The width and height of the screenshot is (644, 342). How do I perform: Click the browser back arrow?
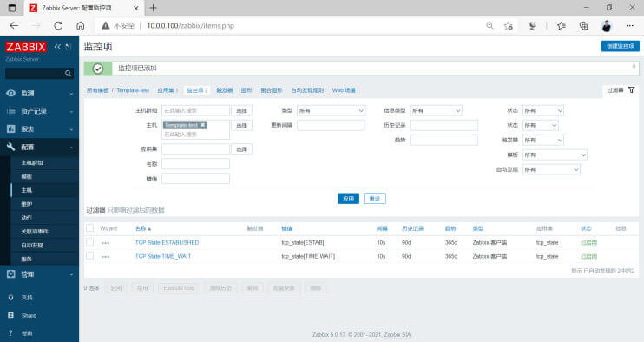coord(14,25)
